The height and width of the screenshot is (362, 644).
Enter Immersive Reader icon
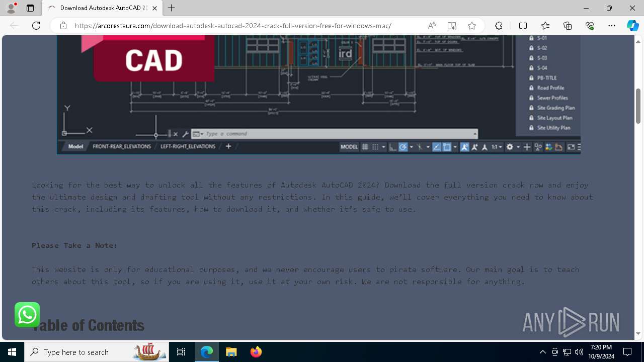pos(452,26)
